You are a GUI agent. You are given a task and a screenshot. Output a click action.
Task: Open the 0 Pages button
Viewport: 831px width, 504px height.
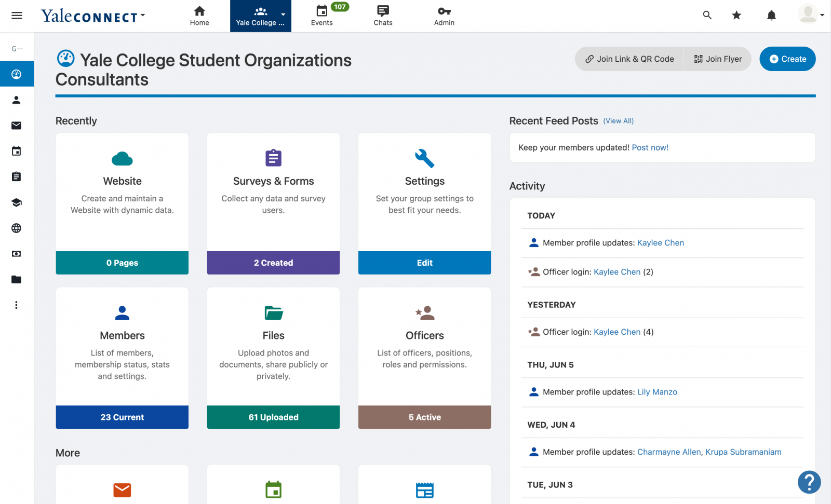(x=122, y=263)
